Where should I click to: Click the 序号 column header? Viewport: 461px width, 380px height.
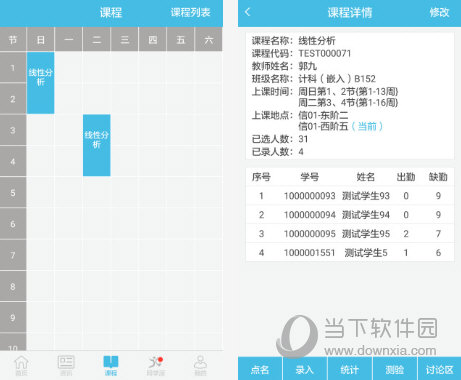261,176
